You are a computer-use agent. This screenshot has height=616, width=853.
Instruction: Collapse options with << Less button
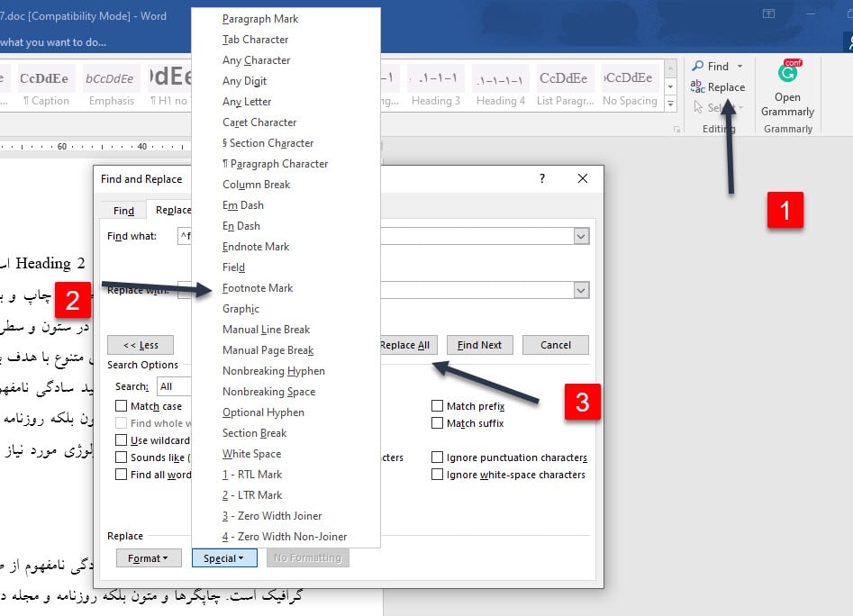coord(141,345)
